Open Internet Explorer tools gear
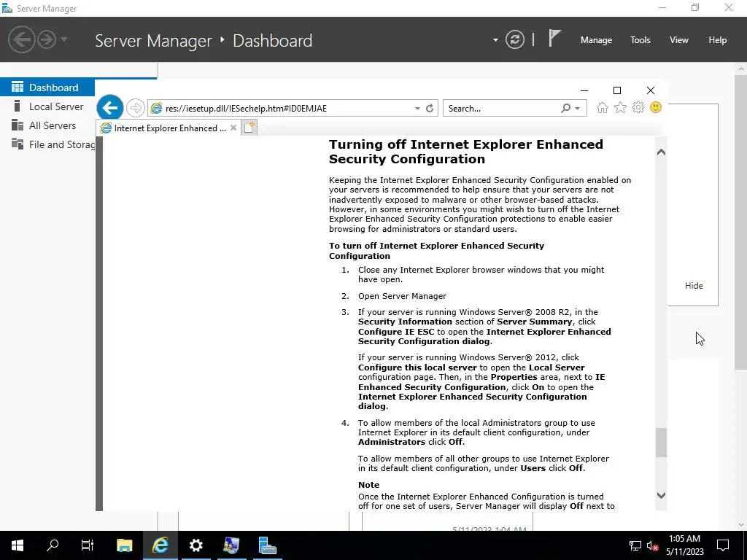 click(x=638, y=108)
